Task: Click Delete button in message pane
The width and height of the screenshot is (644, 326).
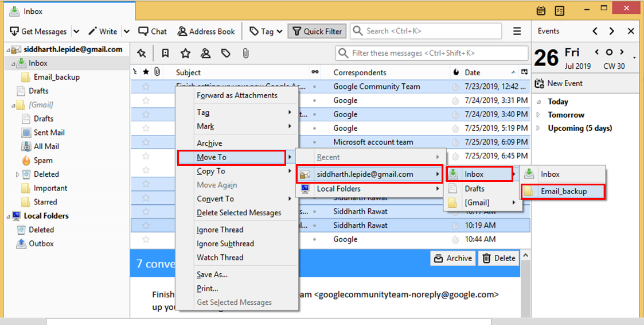Action: point(498,258)
